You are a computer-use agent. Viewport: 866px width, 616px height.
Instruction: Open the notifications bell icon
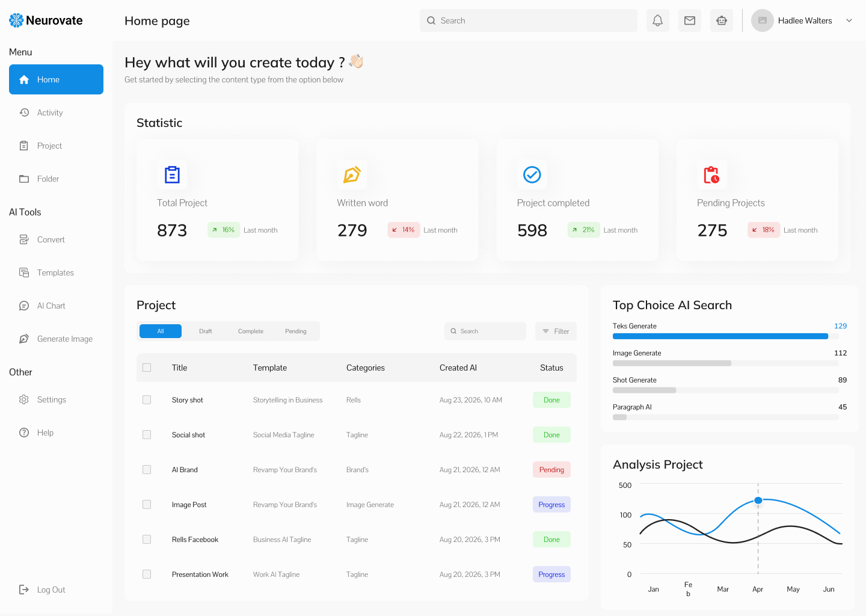[x=657, y=20]
